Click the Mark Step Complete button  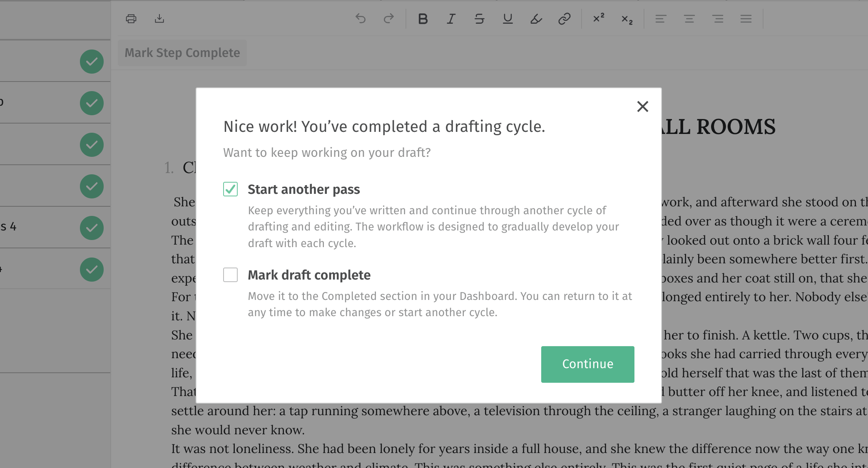(182, 53)
